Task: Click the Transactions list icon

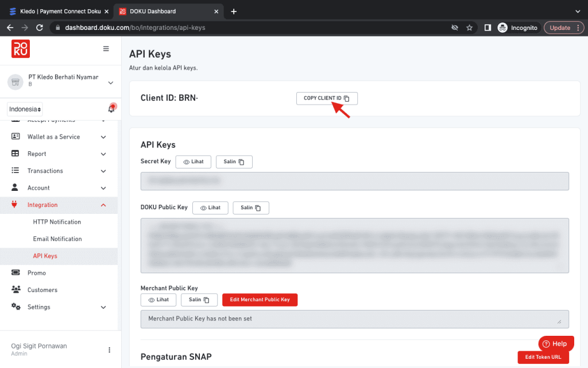Action: [15, 170]
